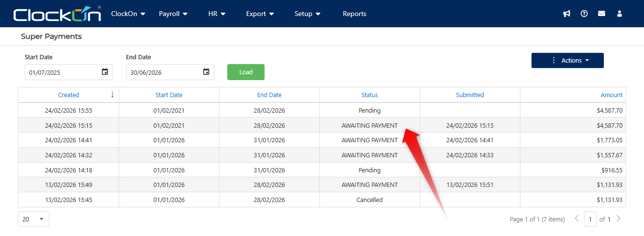This screenshot has width=644, height=236.
Task: Open the Start Date calendar picker
Action: click(x=105, y=72)
